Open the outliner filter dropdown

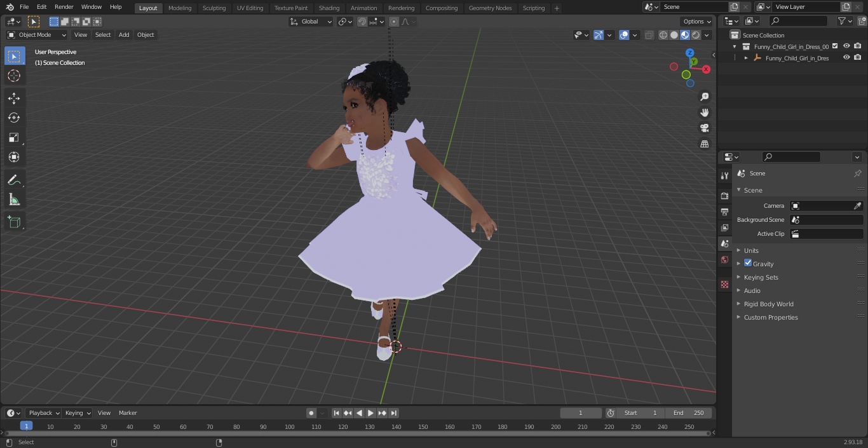[x=844, y=21]
